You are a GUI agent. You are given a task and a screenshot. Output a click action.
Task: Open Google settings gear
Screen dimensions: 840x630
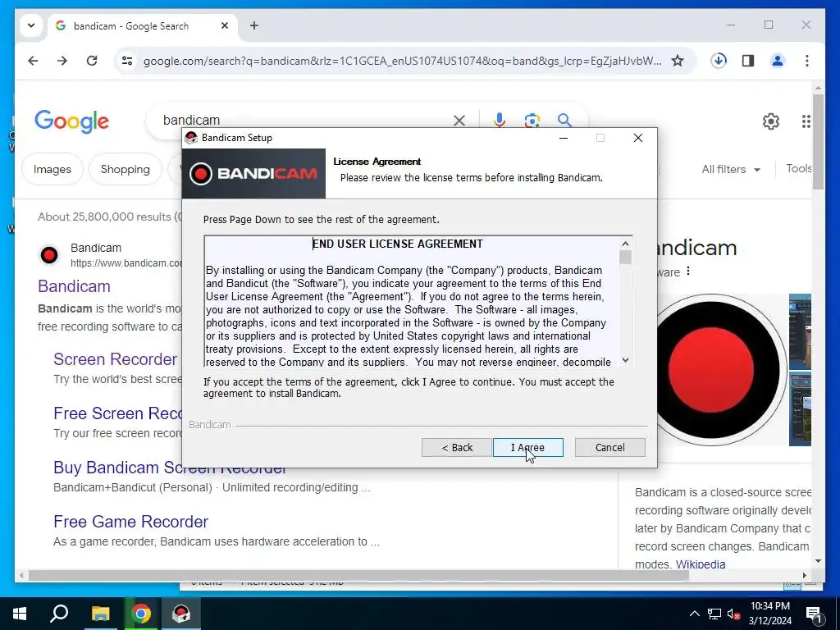coord(771,121)
